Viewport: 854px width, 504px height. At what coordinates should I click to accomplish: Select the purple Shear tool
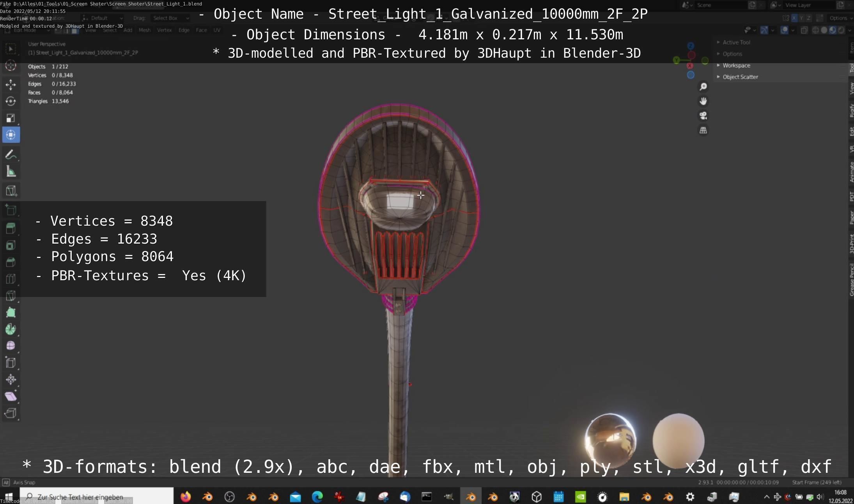click(x=11, y=396)
